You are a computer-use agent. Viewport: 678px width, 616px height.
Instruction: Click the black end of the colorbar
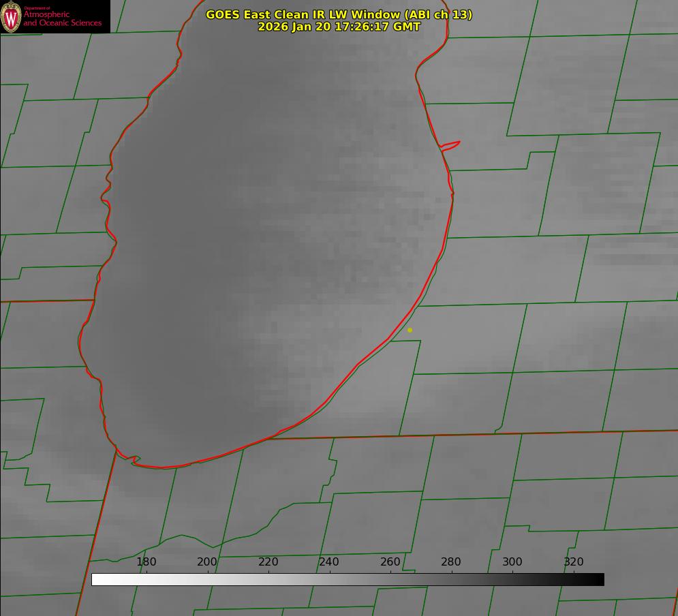[x=598, y=580]
